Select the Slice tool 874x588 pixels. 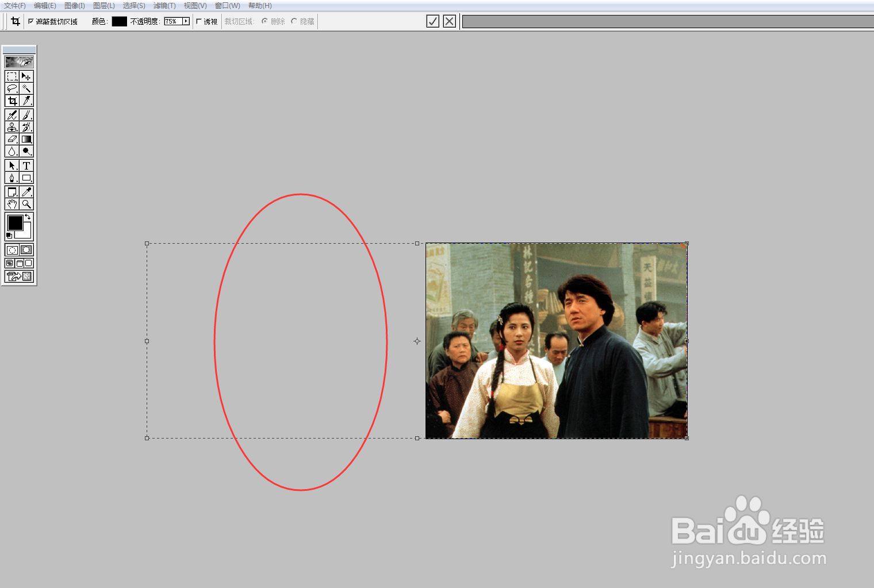(26, 101)
